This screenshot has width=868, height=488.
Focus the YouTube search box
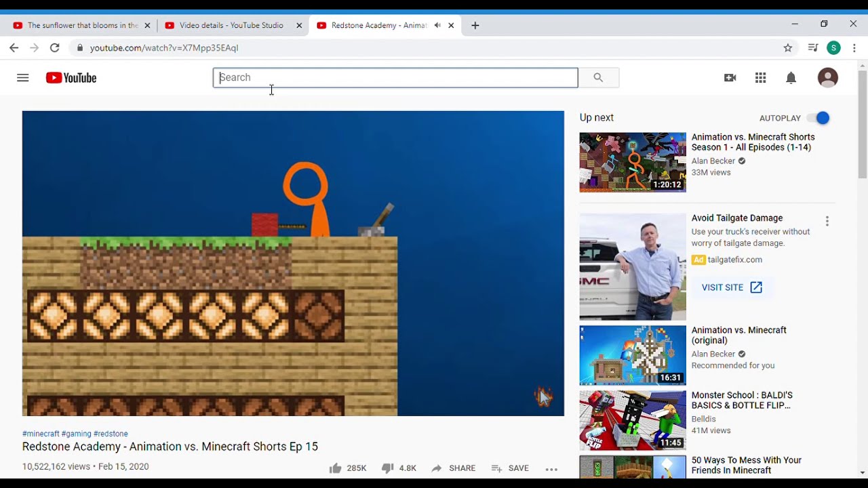click(395, 77)
